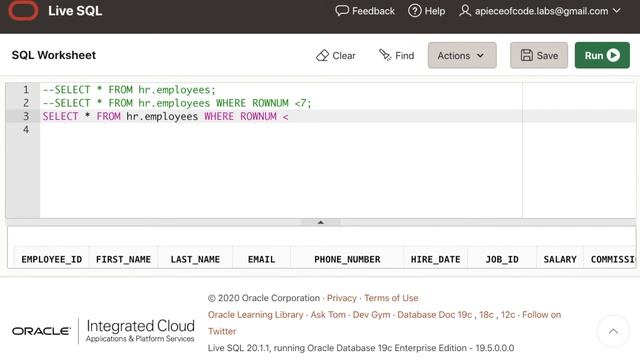Clear the SQL worksheet

point(336,56)
